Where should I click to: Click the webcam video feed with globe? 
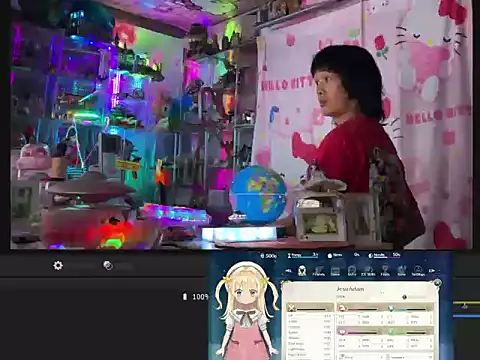pyautogui.click(x=241, y=124)
